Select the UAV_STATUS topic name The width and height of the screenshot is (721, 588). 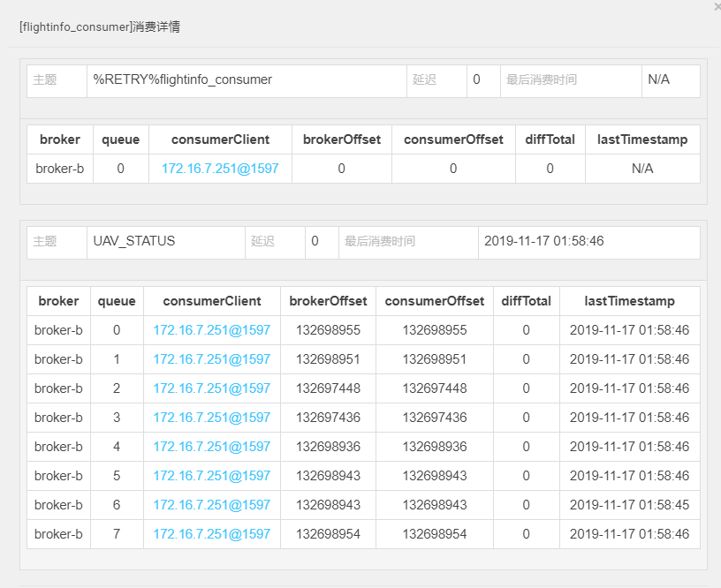point(134,241)
